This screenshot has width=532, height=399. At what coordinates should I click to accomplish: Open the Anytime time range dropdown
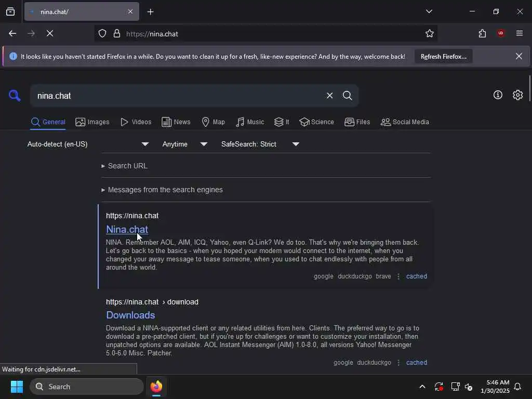(185, 144)
